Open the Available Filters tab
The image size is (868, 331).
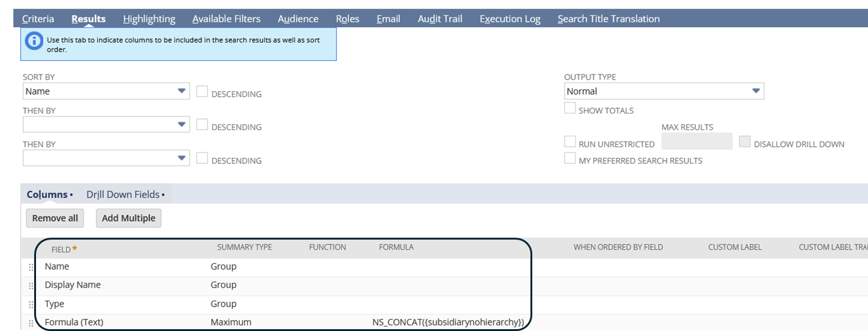pyautogui.click(x=226, y=19)
